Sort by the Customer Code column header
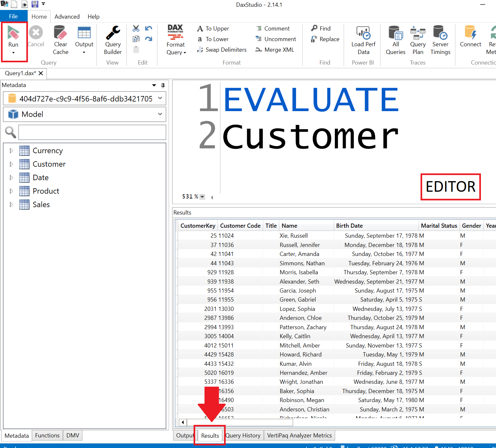Viewport: 496px width, 448px height. [x=240, y=226]
